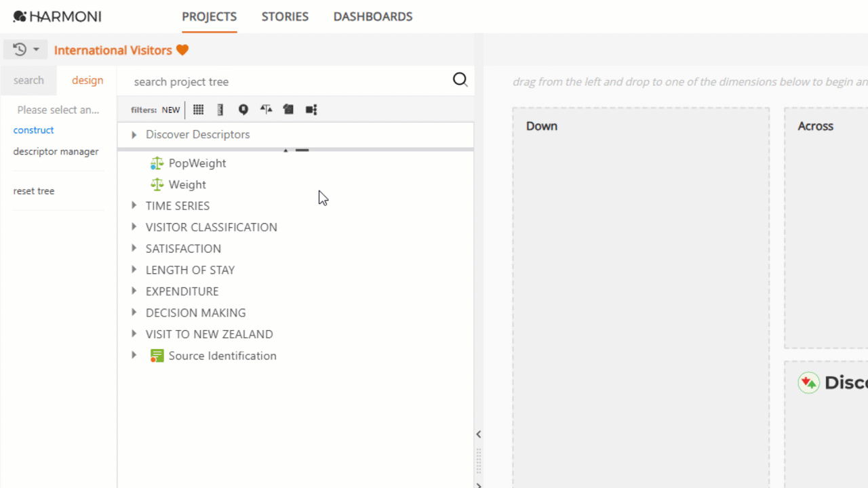Screen dimensions: 868x488
Task: Switch to the STORIES tab
Action: [285, 16]
